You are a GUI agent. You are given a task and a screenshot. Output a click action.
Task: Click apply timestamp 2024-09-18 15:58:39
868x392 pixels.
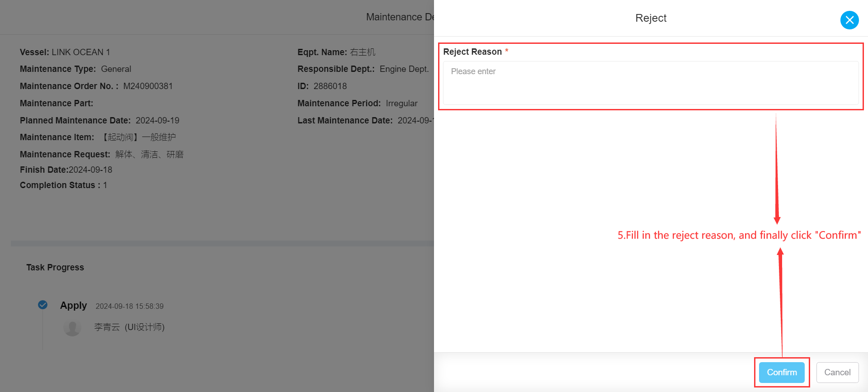[130, 306]
